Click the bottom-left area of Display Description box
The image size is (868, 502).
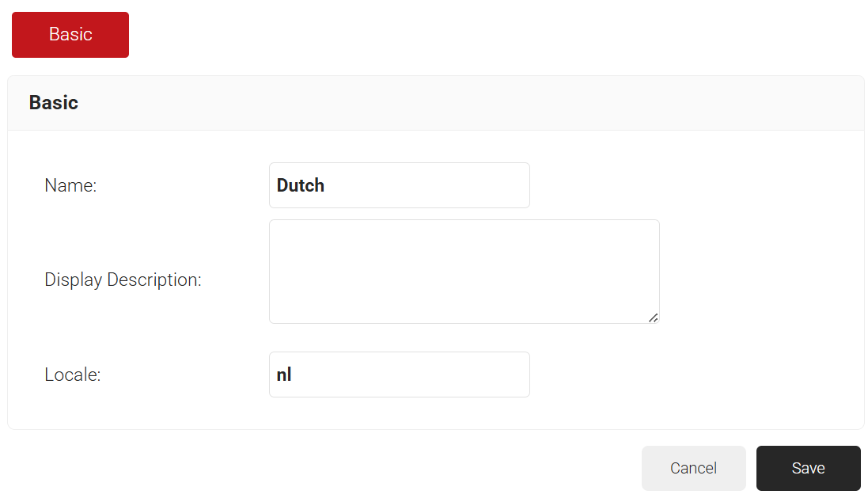coord(277,316)
